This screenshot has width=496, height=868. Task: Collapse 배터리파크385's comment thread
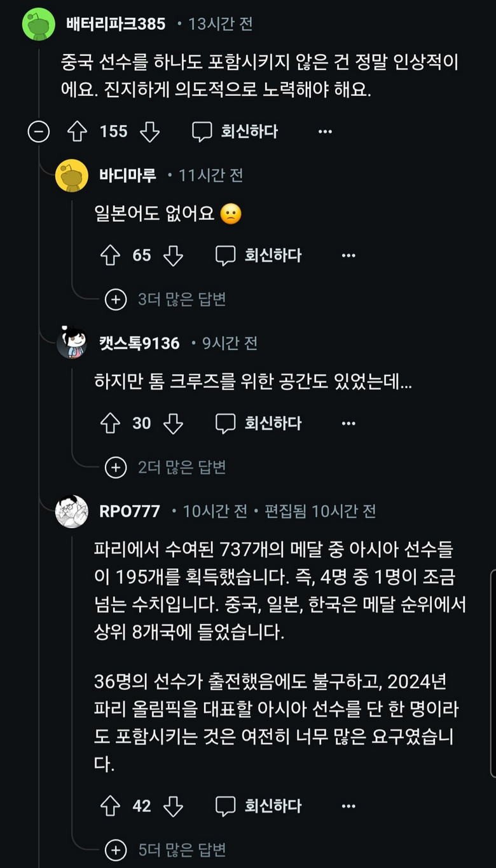(39, 132)
